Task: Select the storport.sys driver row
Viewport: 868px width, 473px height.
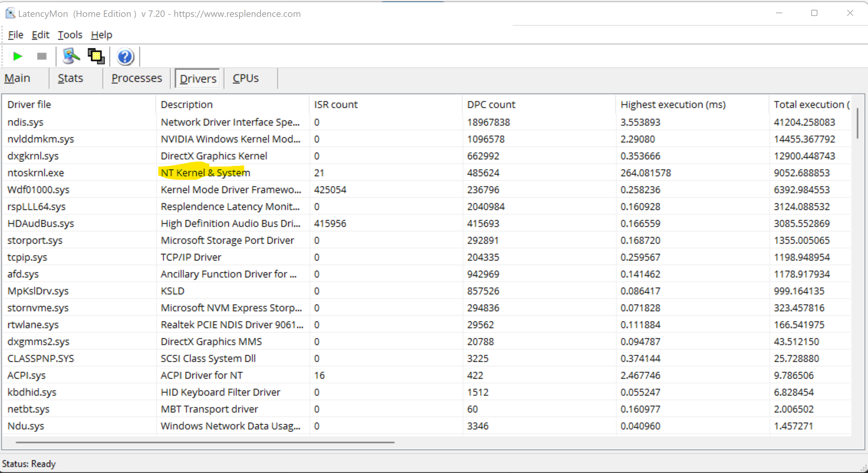Action: [427, 240]
